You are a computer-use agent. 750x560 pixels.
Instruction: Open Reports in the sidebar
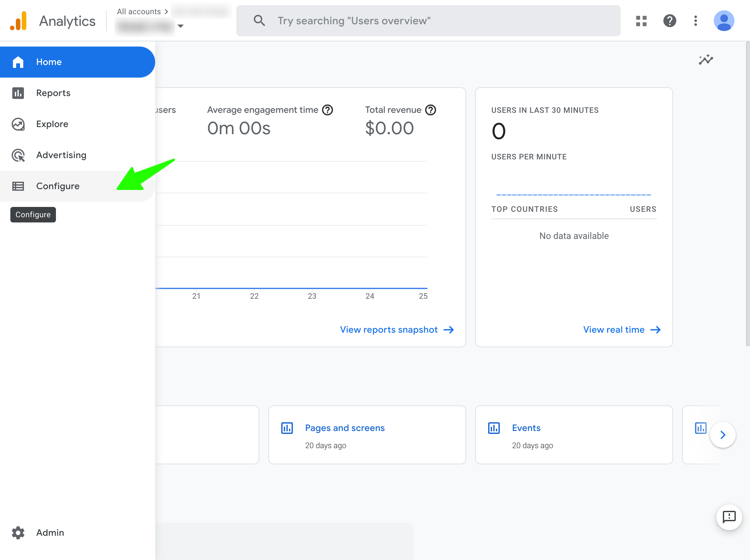53,93
